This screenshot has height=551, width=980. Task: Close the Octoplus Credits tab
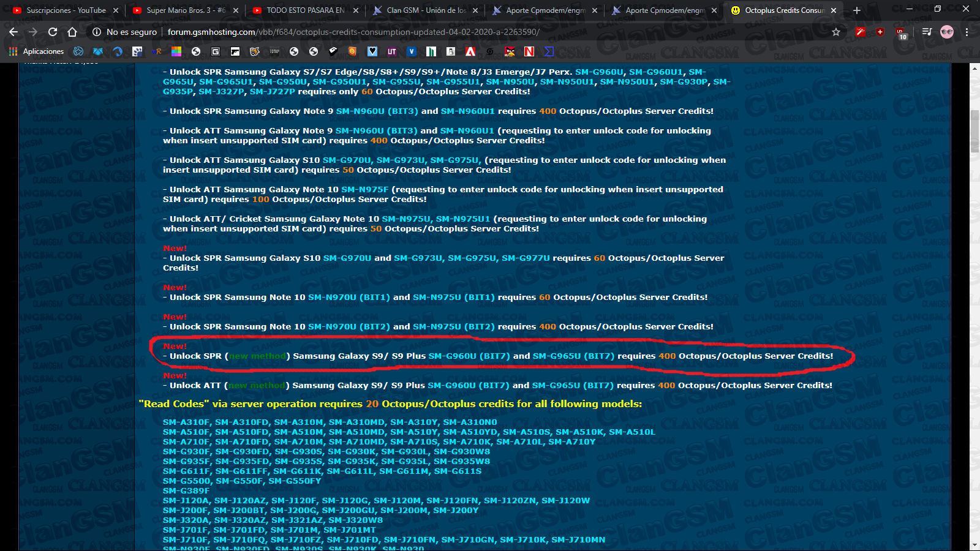click(834, 10)
